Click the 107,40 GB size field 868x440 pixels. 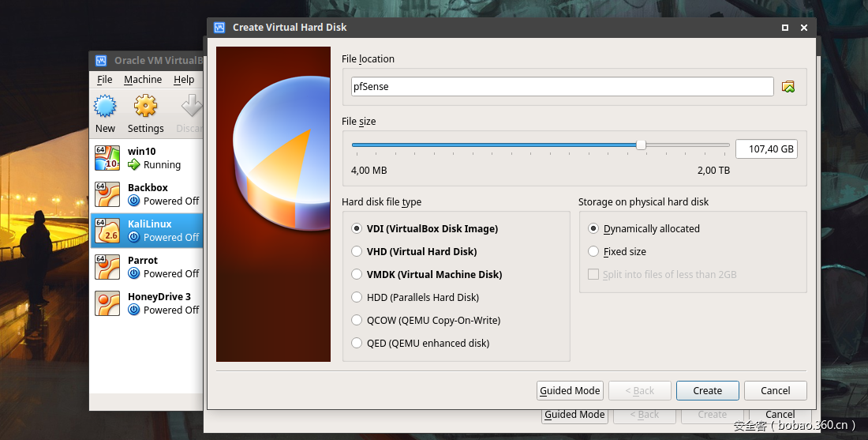[766, 149]
